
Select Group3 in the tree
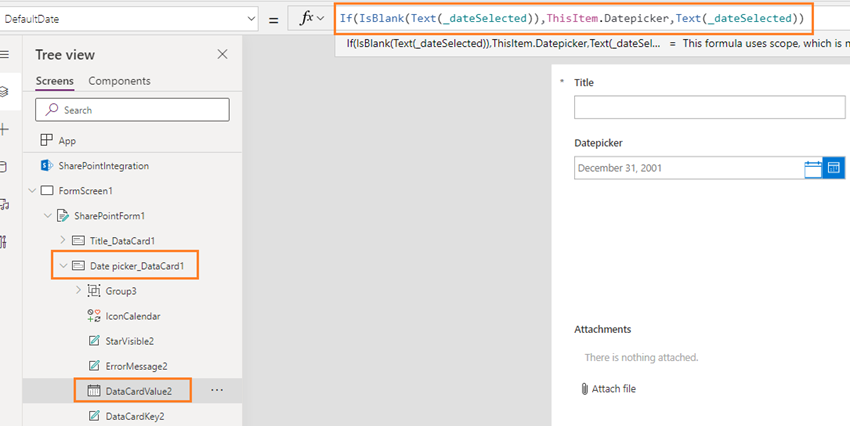tap(121, 291)
